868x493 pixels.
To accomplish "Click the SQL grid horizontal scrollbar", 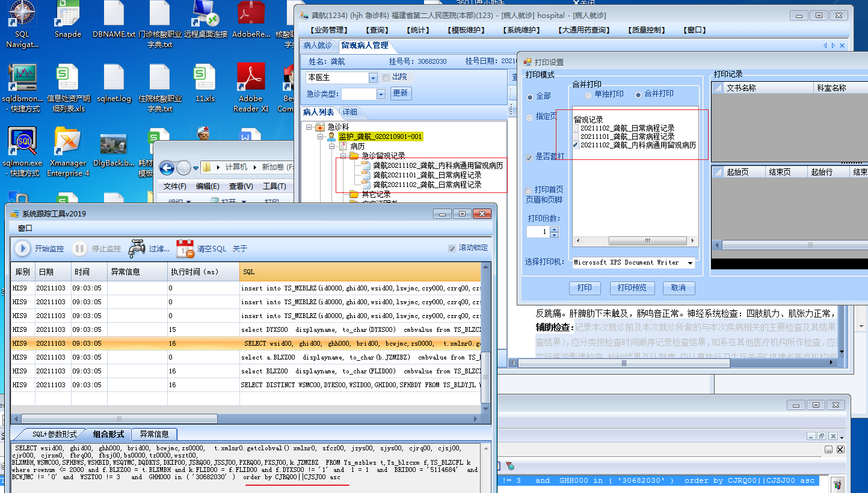I will point(246,419).
